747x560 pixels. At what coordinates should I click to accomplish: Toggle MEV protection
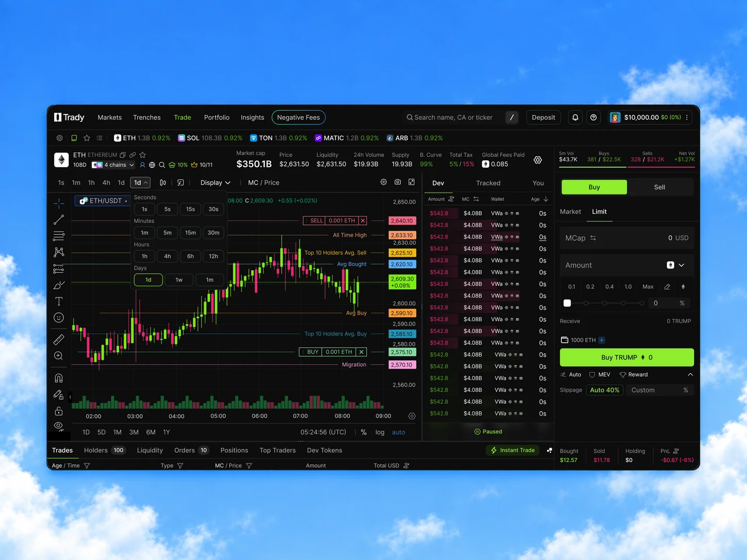coord(599,375)
